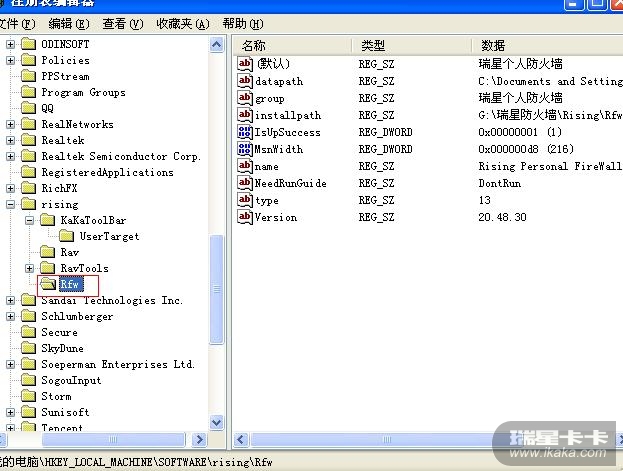This screenshot has height=471, width=623.
Task: Select the RegisteredApplications folder icon
Action: [28, 172]
